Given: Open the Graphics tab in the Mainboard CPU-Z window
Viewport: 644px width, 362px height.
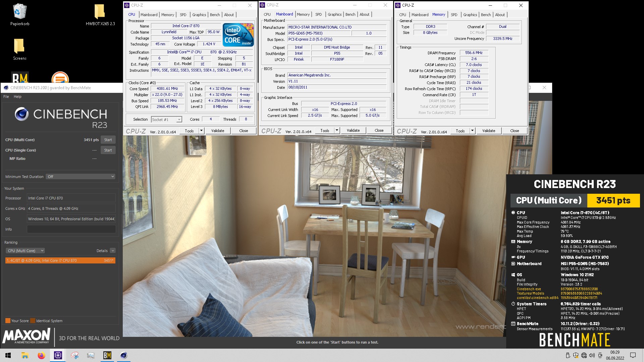Looking at the screenshot, I should point(334,14).
